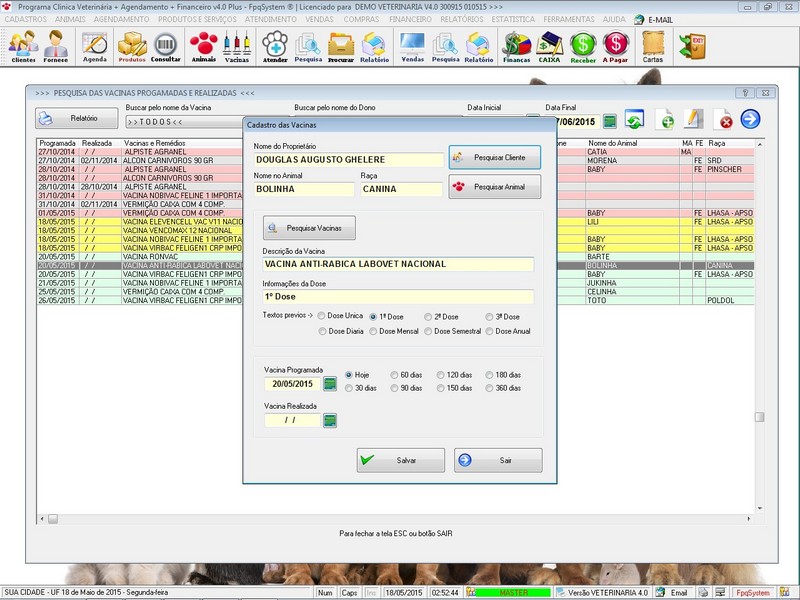Open the Vendas monitor icon
The width and height of the screenshot is (800, 600).
coord(412,46)
